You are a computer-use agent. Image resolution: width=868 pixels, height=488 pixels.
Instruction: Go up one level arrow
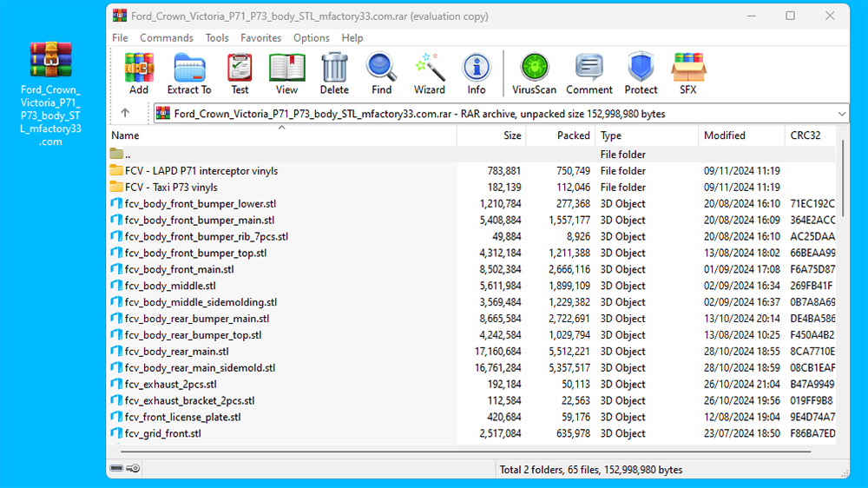pos(125,113)
